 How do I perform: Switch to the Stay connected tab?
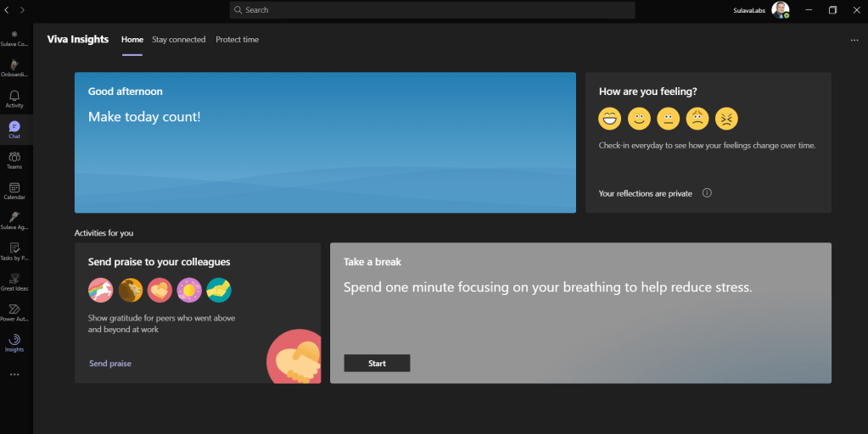tap(178, 40)
